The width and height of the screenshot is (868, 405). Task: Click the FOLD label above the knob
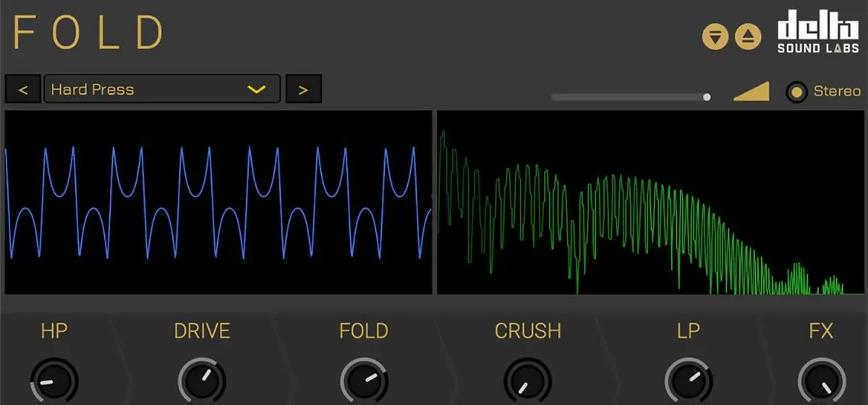[x=364, y=331]
